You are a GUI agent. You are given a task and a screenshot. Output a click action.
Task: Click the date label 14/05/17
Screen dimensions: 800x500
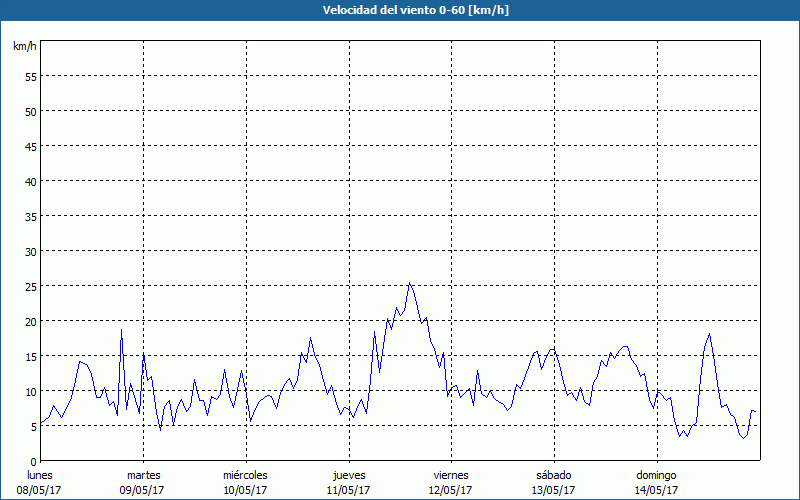click(656, 490)
